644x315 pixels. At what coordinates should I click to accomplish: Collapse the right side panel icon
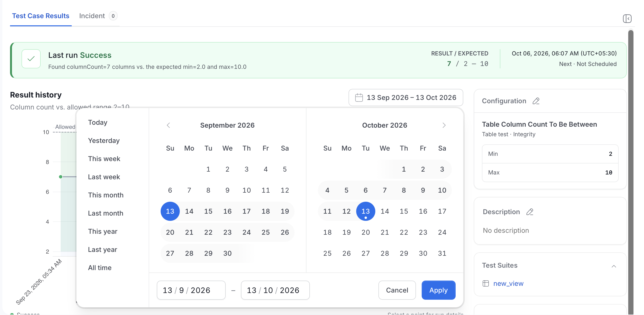click(x=627, y=18)
